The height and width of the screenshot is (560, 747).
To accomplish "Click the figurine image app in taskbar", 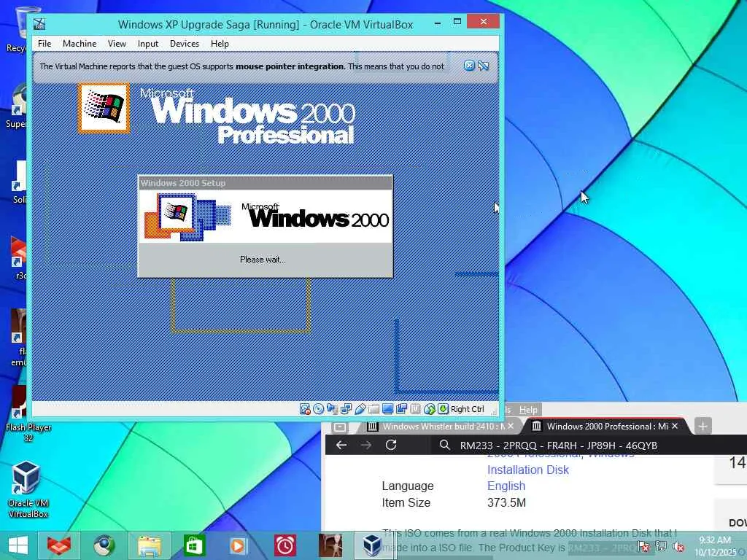I will 330,545.
